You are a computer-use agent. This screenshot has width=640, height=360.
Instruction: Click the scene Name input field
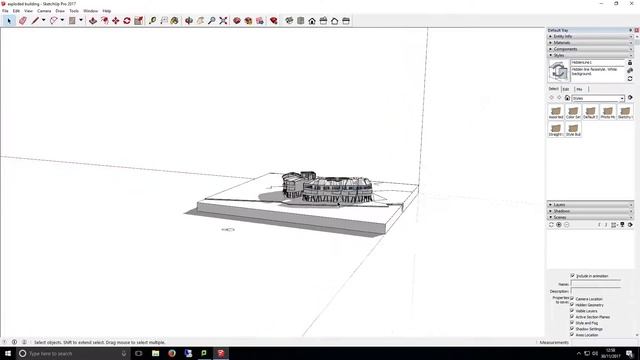pos(596,284)
